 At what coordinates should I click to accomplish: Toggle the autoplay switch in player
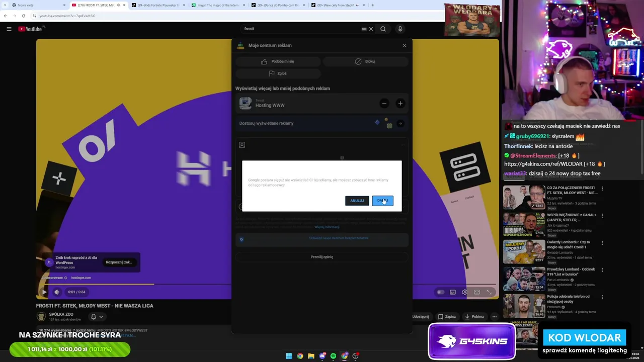(441, 292)
